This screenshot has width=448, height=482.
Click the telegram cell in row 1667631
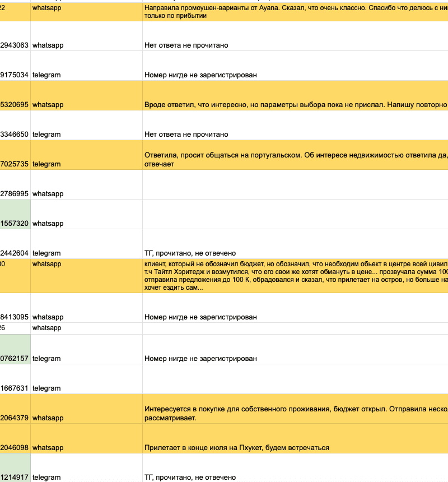pos(86,379)
